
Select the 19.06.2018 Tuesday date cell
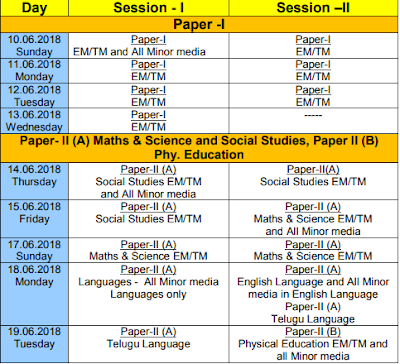[x=34, y=344]
